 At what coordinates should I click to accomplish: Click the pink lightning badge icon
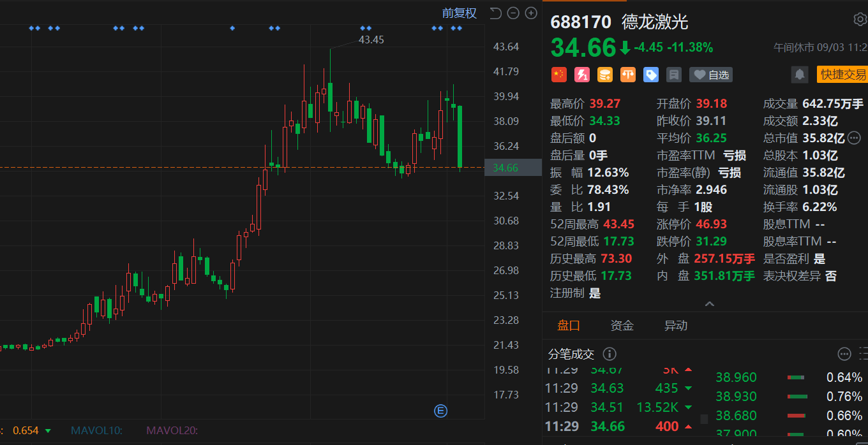click(x=581, y=75)
